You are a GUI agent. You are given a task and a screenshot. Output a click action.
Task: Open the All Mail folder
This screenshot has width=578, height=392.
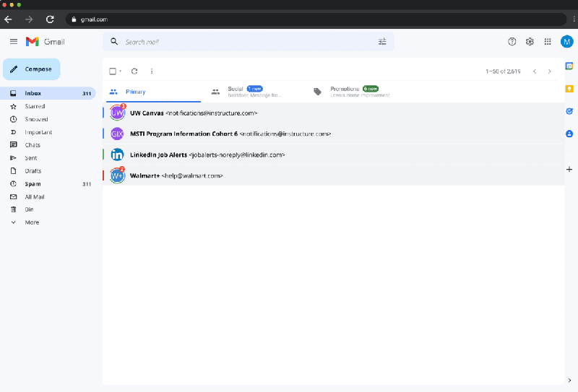coord(48,197)
